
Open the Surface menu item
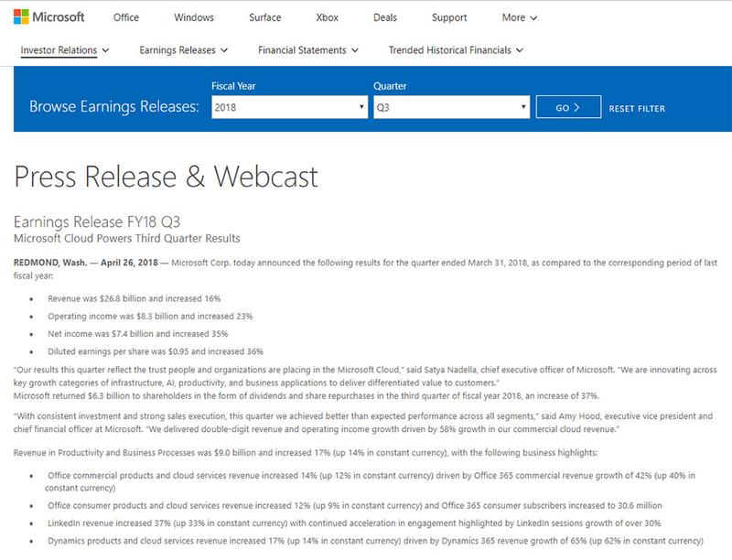click(x=264, y=17)
